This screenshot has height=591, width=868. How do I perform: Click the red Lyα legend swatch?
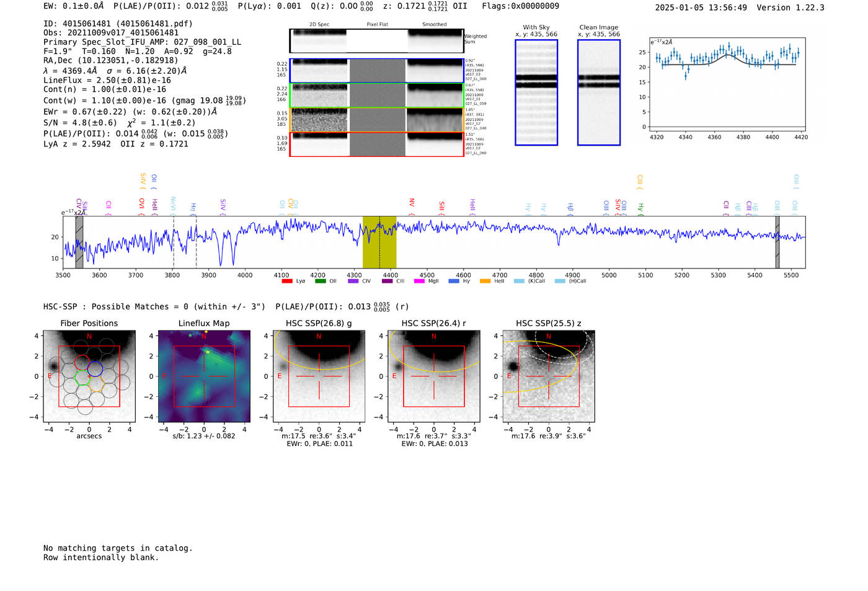coord(287,281)
